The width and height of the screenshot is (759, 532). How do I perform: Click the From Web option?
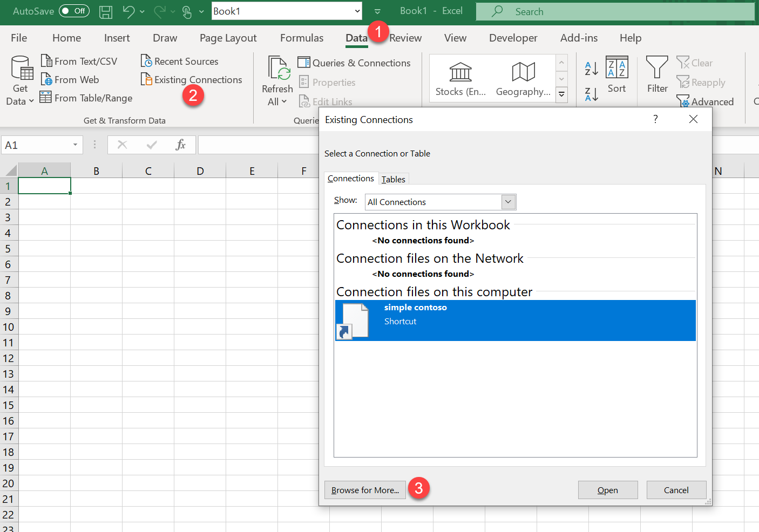[x=76, y=80]
